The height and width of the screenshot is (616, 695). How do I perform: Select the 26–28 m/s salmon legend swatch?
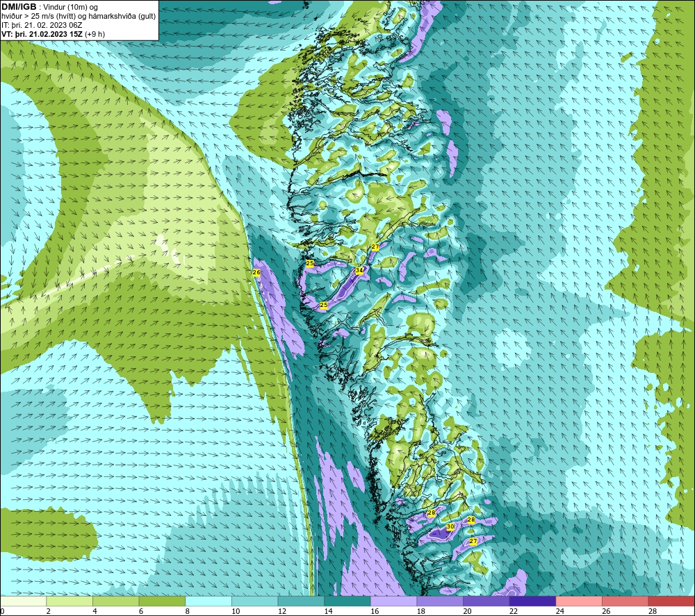(x=625, y=601)
